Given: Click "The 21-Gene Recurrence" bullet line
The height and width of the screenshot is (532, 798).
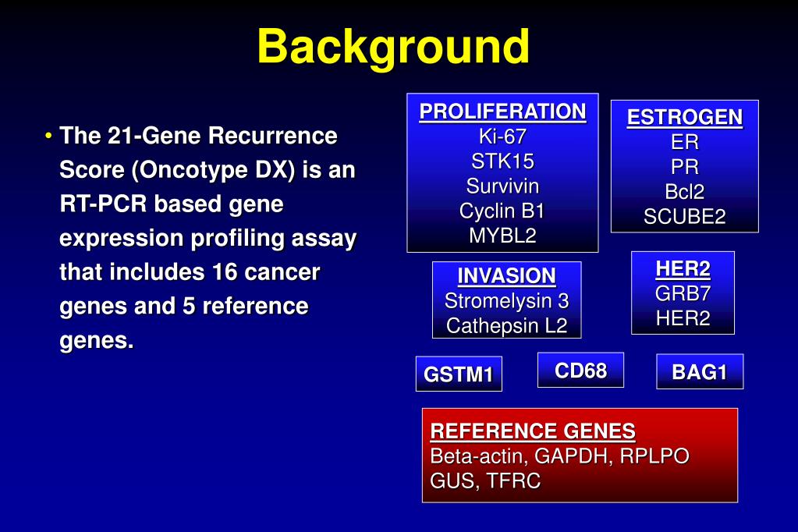Looking at the screenshot, I should (x=198, y=136).
